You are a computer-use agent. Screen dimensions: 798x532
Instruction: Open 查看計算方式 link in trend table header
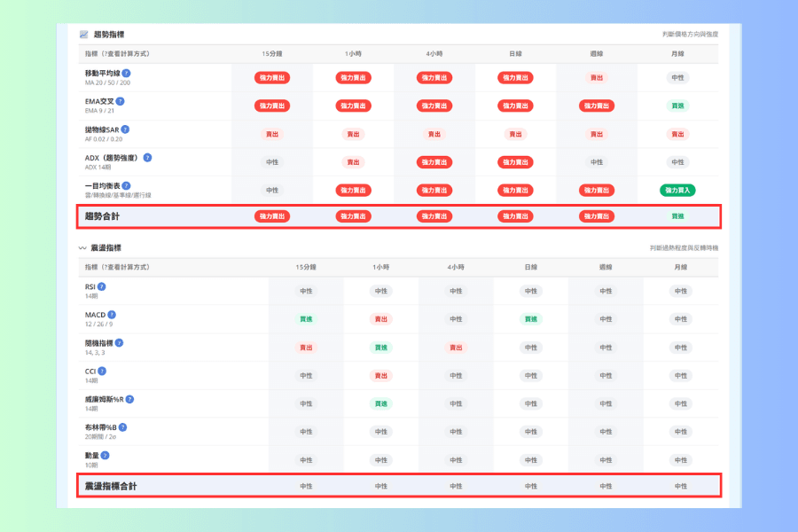click(x=125, y=53)
